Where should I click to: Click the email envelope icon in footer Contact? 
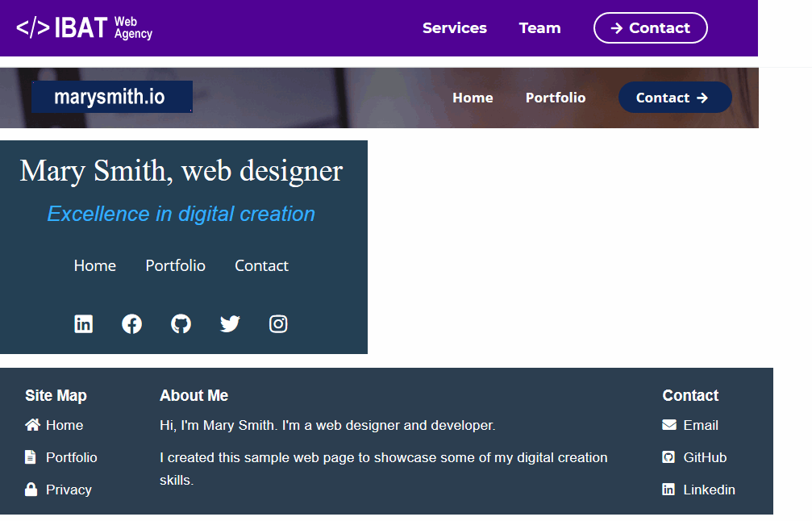click(x=669, y=425)
